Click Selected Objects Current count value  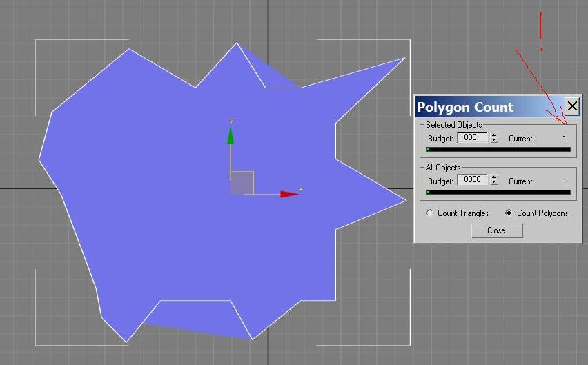pyautogui.click(x=565, y=139)
